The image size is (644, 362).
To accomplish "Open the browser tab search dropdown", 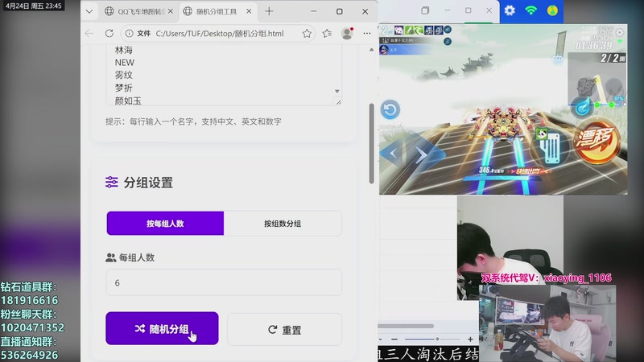I will [x=89, y=11].
